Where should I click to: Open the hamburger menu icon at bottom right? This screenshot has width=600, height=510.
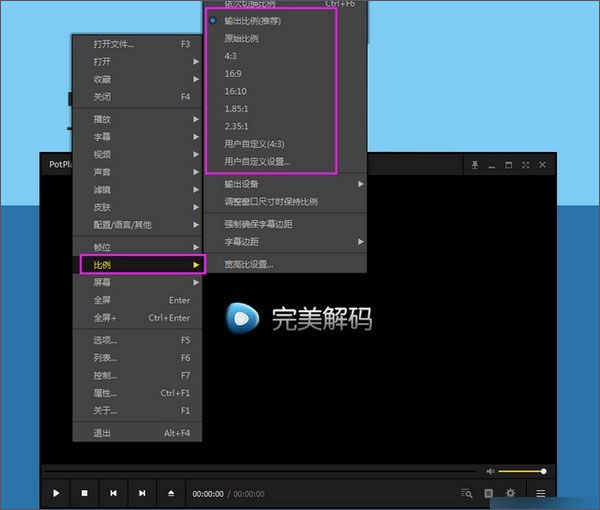point(541,493)
